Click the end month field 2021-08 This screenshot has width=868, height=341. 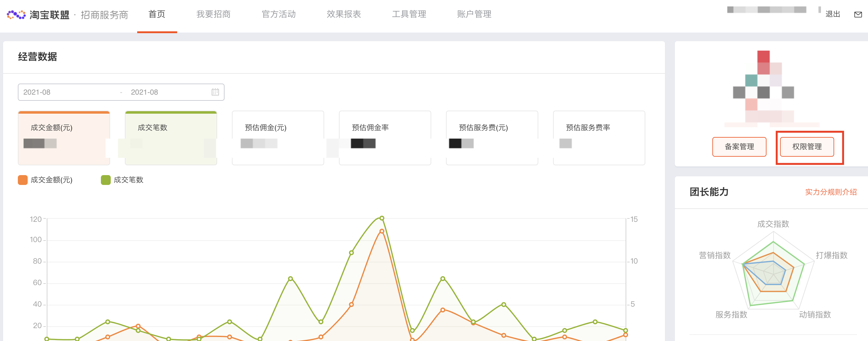144,92
